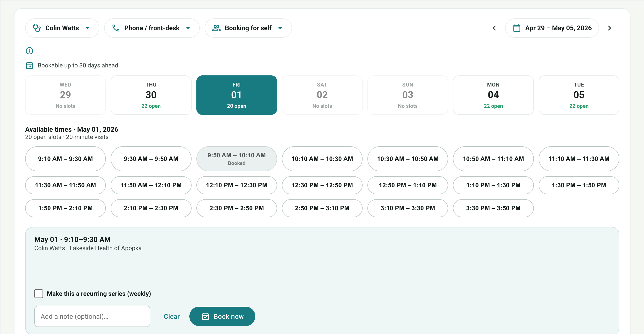Click calendar icon next to Bookable up to 30 days

pos(29,65)
